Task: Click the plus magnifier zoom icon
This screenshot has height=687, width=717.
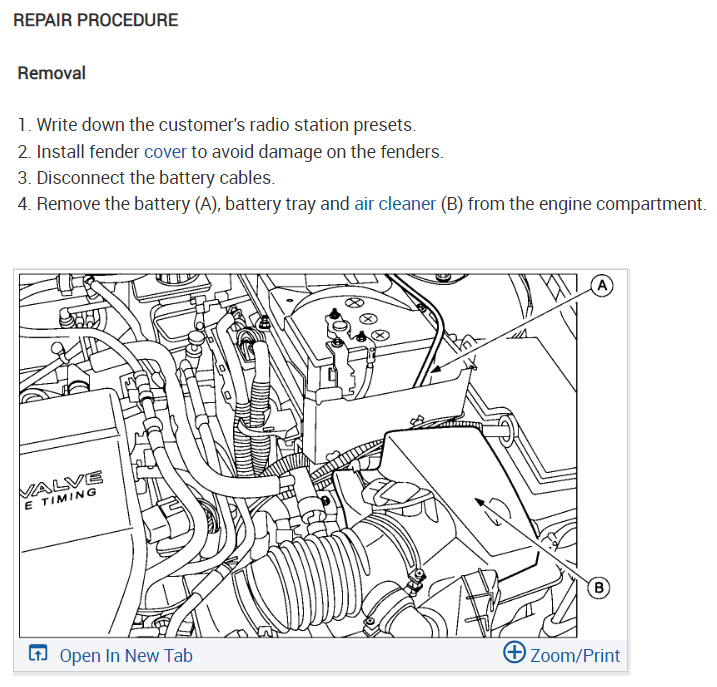Action: 514,652
